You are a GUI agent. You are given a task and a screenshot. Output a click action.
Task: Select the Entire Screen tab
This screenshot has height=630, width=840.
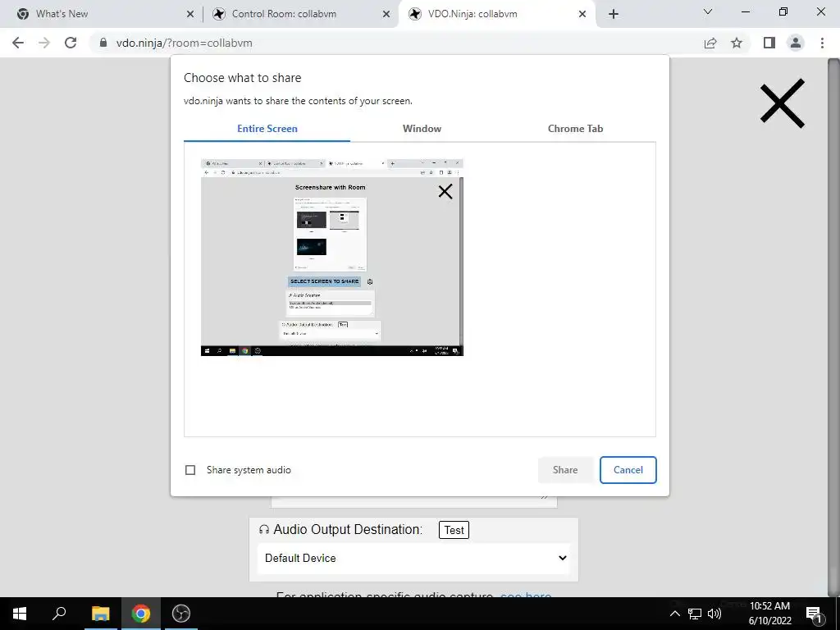[267, 129]
